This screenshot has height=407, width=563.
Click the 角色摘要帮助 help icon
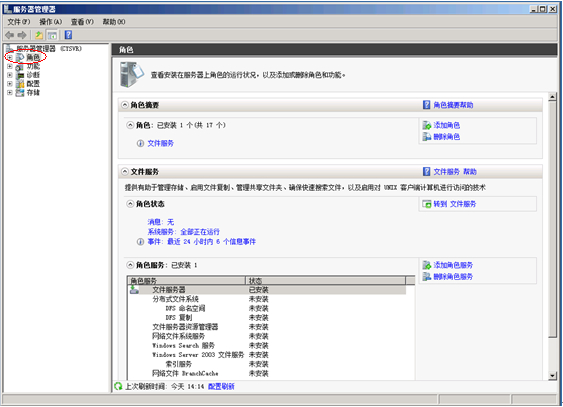[x=427, y=105]
